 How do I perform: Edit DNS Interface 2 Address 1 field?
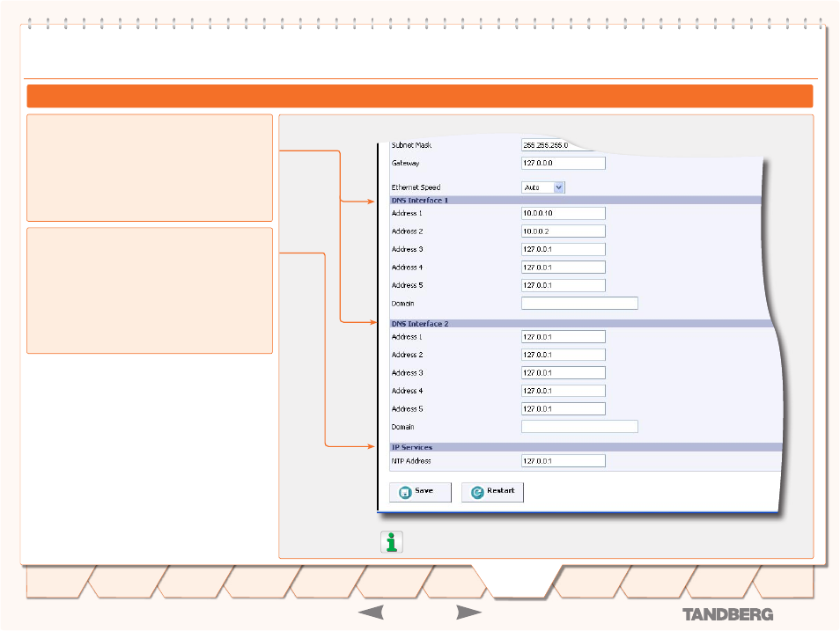(x=564, y=337)
